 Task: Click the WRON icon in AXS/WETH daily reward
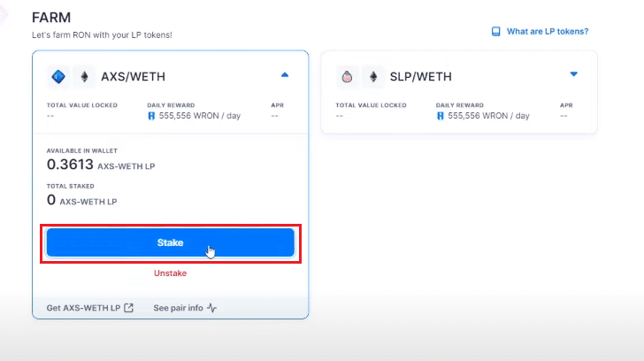coord(151,116)
